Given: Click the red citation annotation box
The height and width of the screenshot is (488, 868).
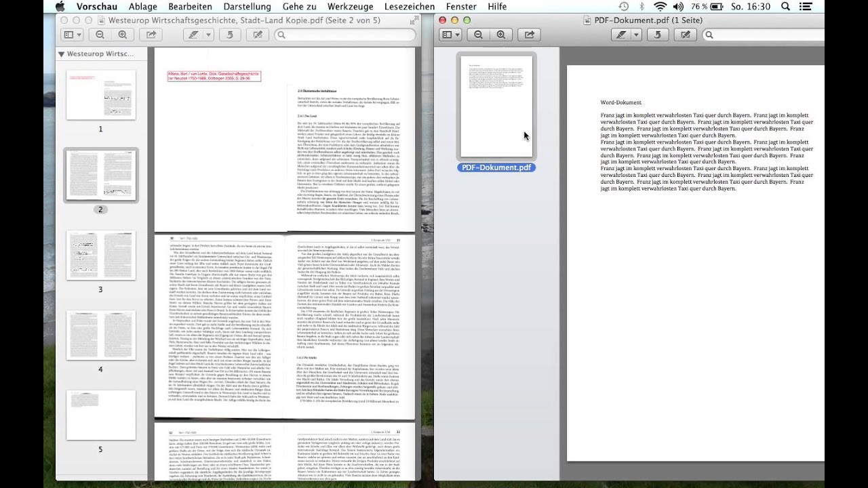Looking at the screenshot, I should [x=214, y=76].
